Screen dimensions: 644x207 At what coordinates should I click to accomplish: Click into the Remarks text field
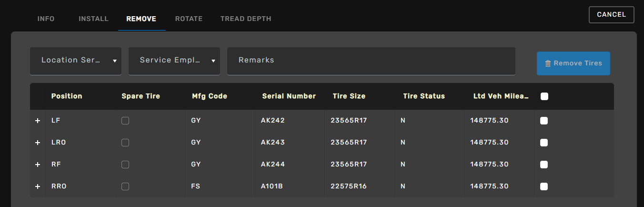371,61
